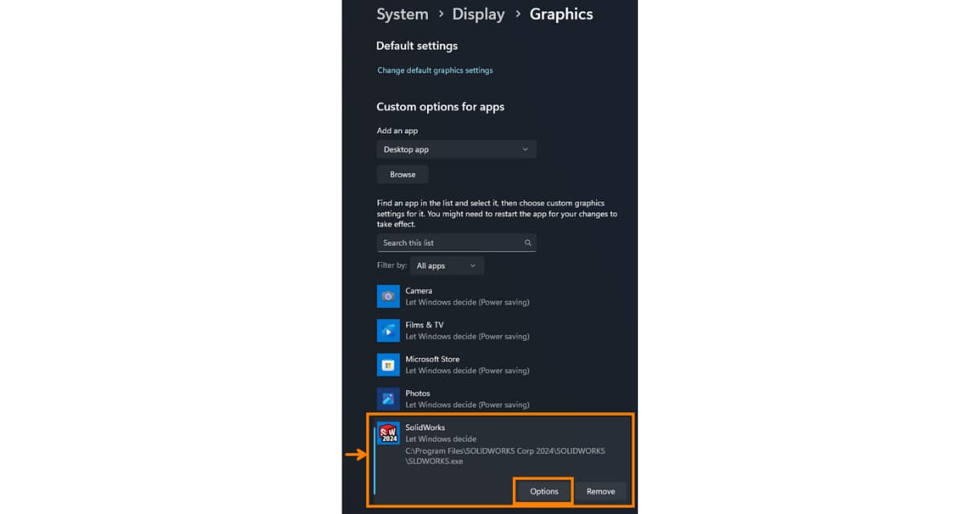This screenshot has width=980, height=514.
Task: Click the Microsoft Store app icon
Action: click(388, 365)
